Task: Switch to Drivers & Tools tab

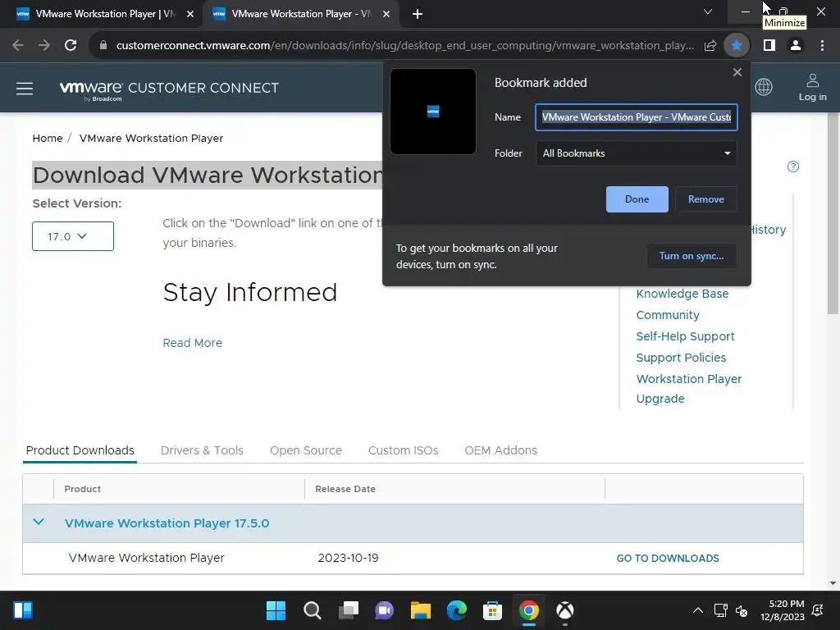Action: (202, 450)
